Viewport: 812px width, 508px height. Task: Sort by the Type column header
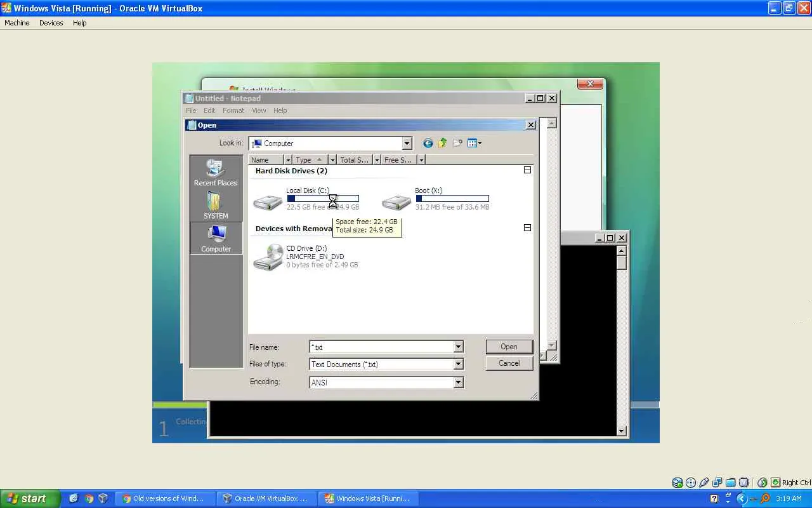tap(311, 160)
